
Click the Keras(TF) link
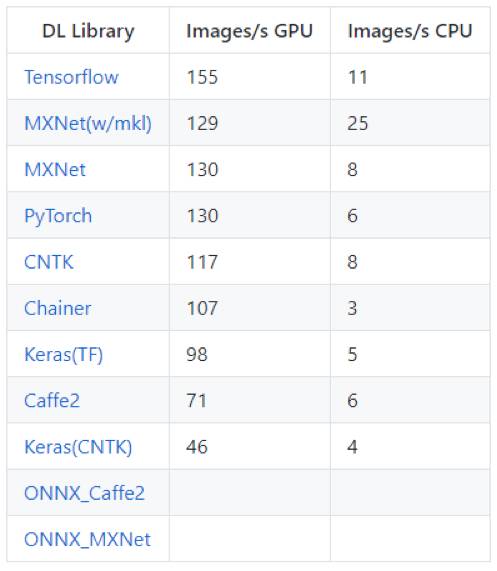63,355
